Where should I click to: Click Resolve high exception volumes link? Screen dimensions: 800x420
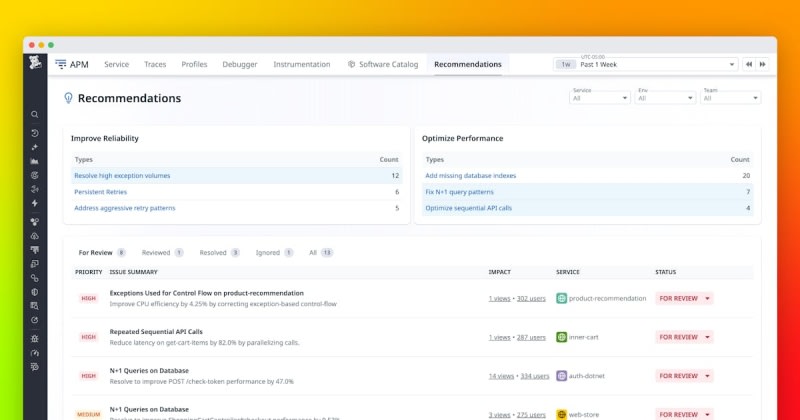coord(122,175)
